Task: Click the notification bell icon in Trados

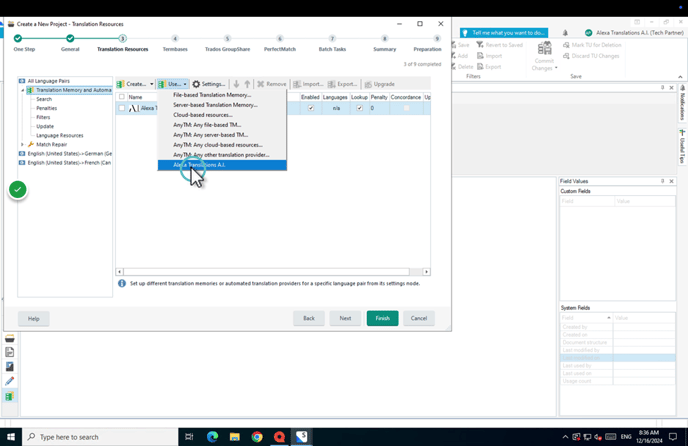Action: click(565, 33)
